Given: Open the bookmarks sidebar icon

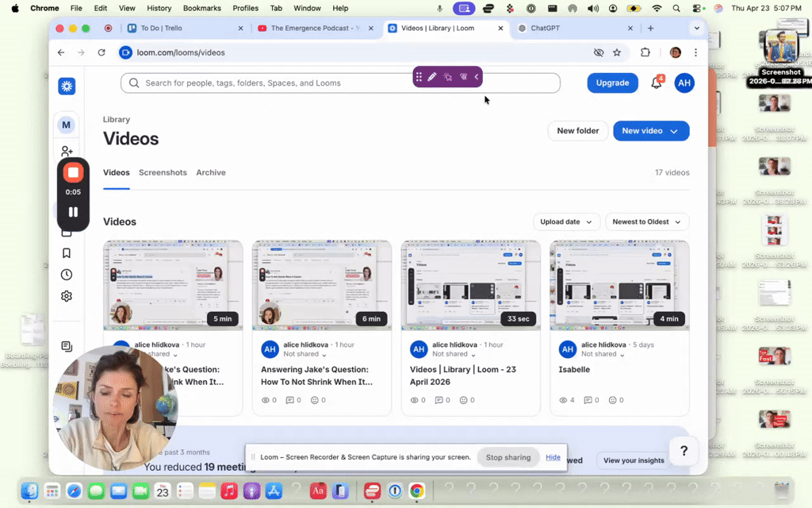Looking at the screenshot, I should (67, 253).
